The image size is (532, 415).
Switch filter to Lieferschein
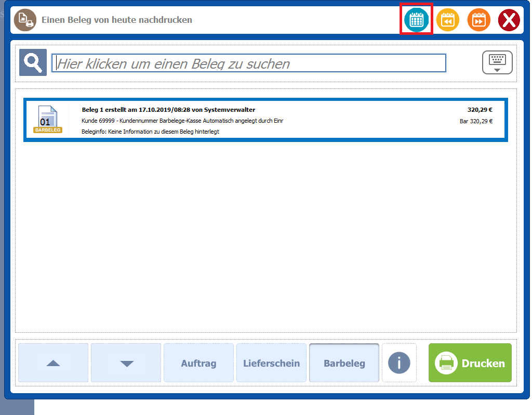point(271,363)
